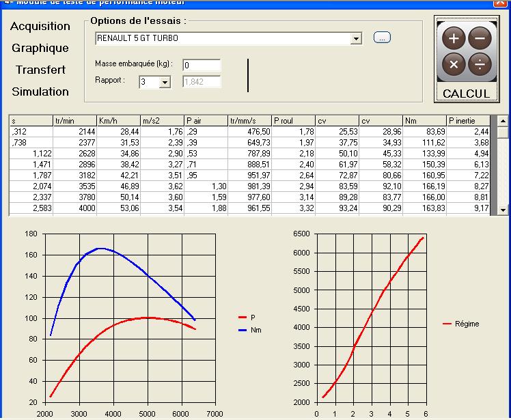This screenshot has width=511, height=420.
Task: Click the blue Nm legend swatch
Action: (242, 330)
